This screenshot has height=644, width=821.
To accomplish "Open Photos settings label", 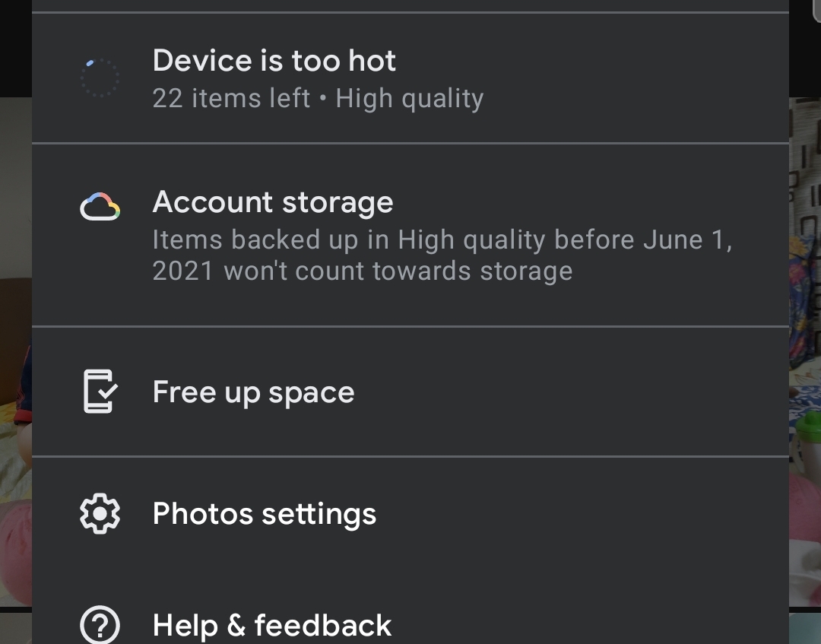I will [x=264, y=514].
